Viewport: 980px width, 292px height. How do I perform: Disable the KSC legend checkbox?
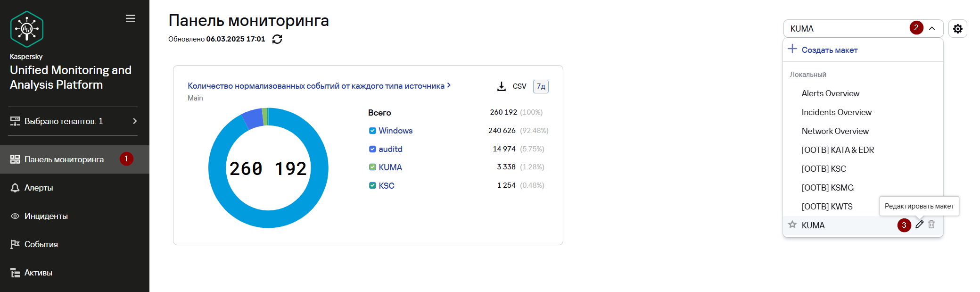pos(372,185)
